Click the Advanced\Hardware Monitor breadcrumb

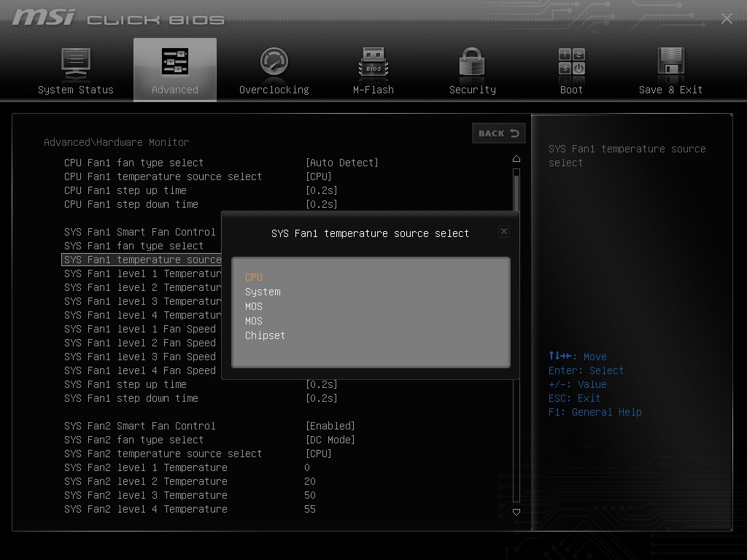click(117, 142)
